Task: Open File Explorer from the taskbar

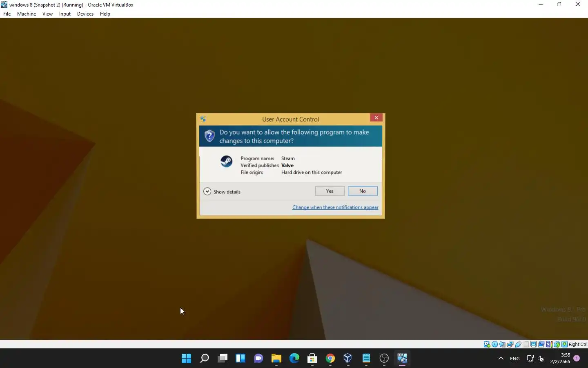Action: 276,359
